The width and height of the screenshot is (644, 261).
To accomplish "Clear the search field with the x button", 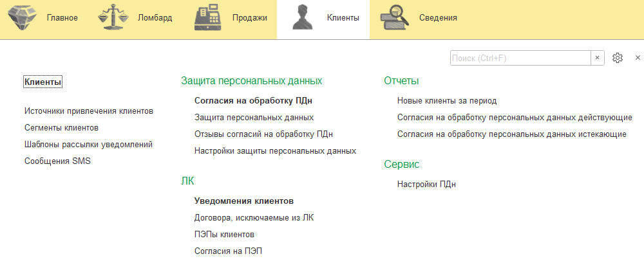I will [597, 58].
